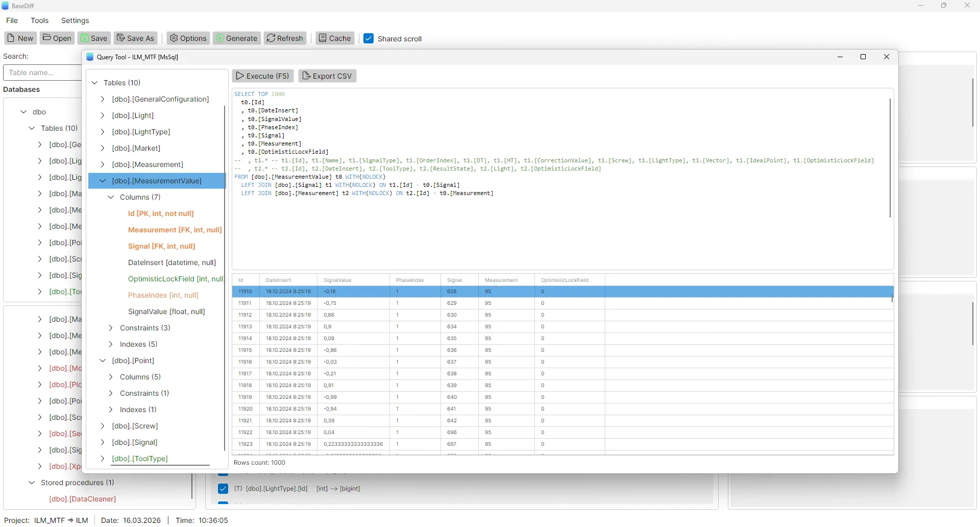Toggle the checkbox above the LightType row
The height and width of the screenshot is (527, 980).
tap(223, 475)
